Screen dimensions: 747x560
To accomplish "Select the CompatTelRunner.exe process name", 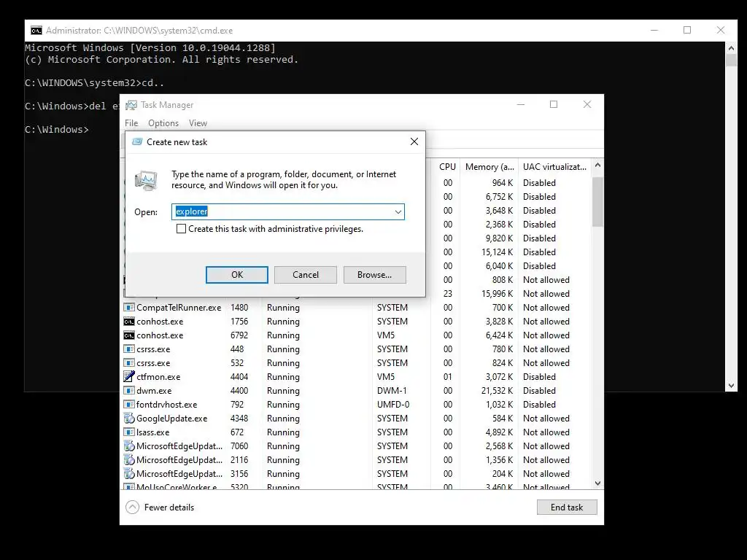I will [179, 308].
